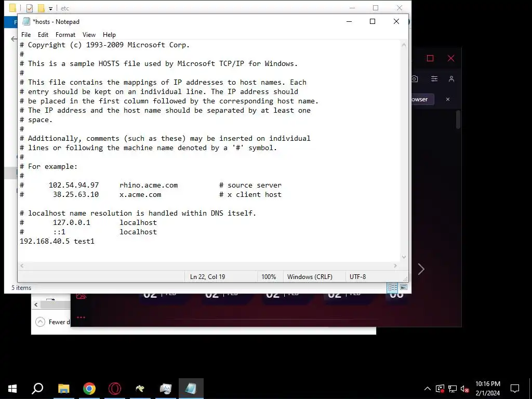Click the left arrow of Notepad horizontal scrollbar
The height and width of the screenshot is (399, 532).
pos(22,265)
